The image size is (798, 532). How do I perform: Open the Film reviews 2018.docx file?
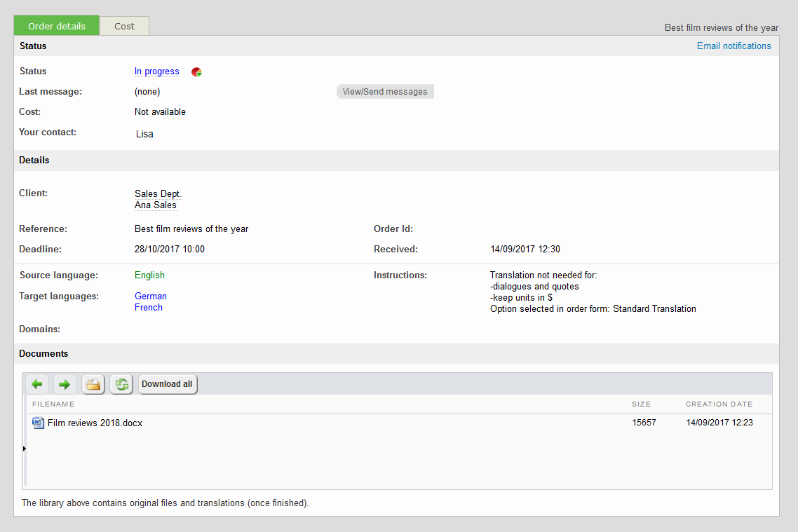pyautogui.click(x=95, y=423)
